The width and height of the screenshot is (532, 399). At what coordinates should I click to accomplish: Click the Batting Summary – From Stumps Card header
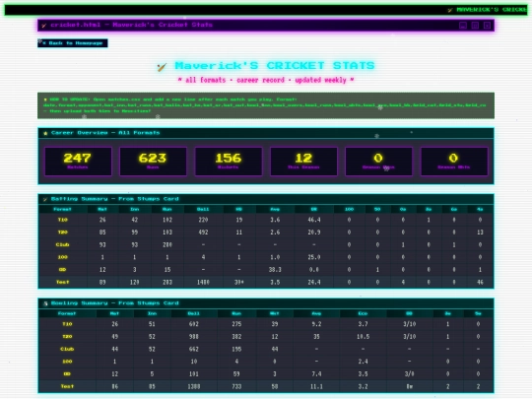(x=266, y=199)
